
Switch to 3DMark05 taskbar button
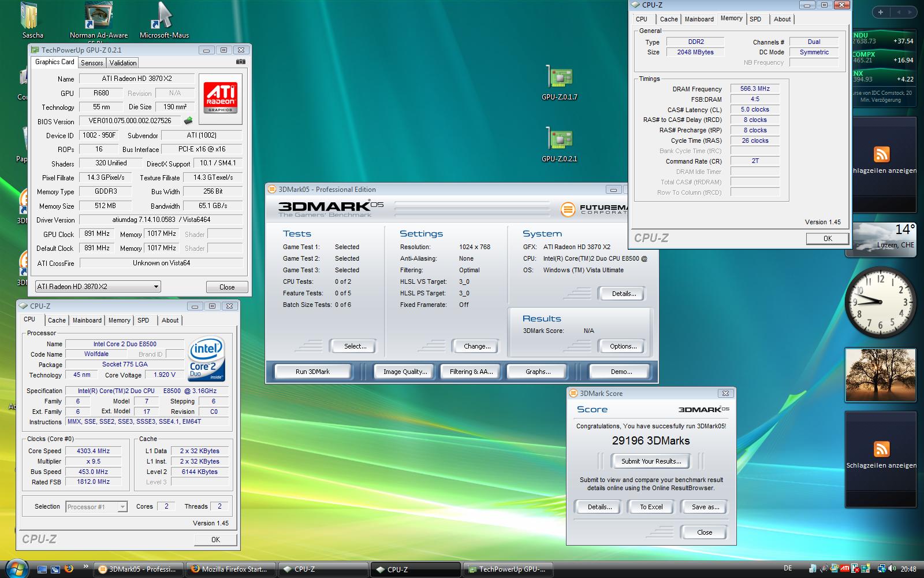pos(139,569)
